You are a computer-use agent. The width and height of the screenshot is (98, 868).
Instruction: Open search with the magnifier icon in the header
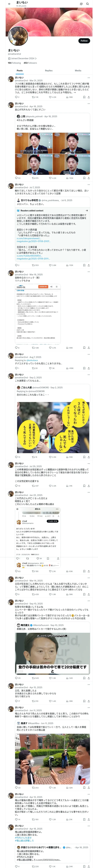pyautogui.click(x=88, y=4)
